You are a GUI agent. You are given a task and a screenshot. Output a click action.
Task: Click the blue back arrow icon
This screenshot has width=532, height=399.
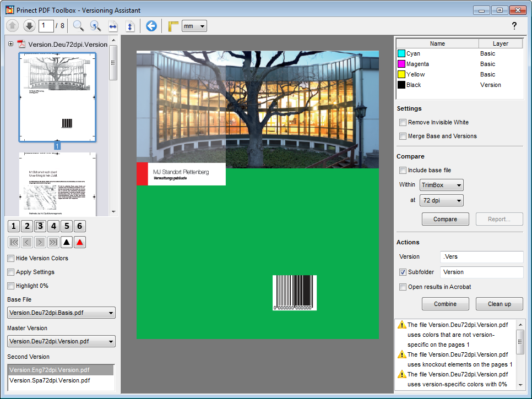click(x=151, y=26)
